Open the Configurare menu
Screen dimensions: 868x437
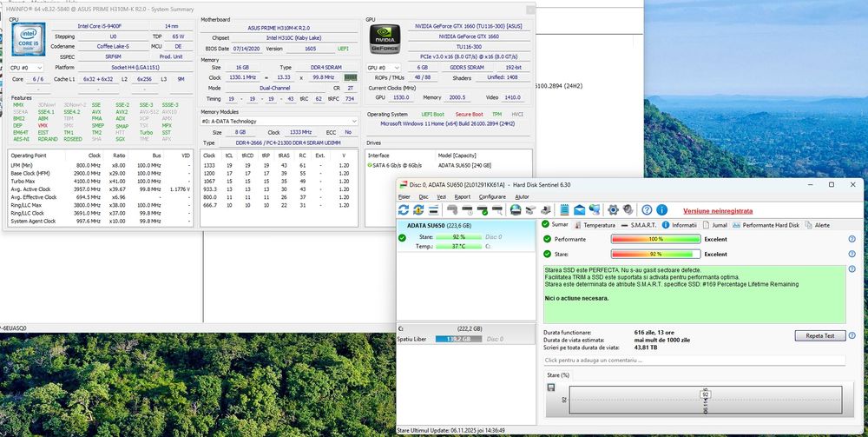[491, 197]
